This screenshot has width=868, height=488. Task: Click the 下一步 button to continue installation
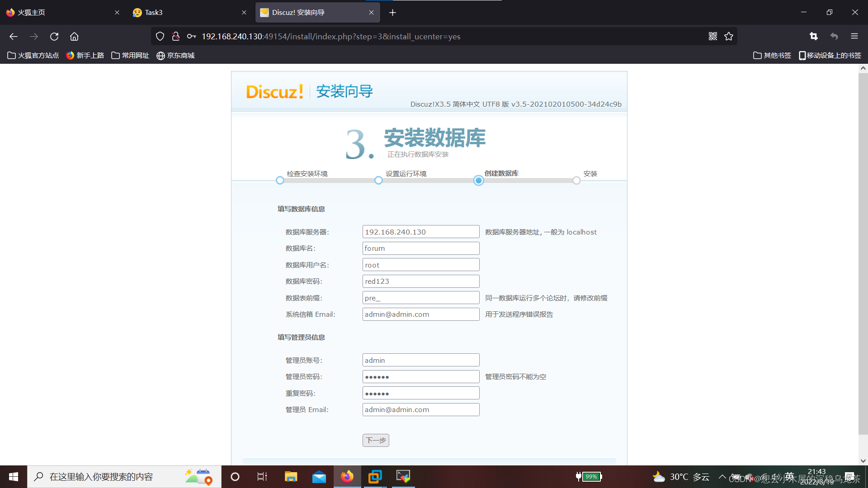(376, 440)
